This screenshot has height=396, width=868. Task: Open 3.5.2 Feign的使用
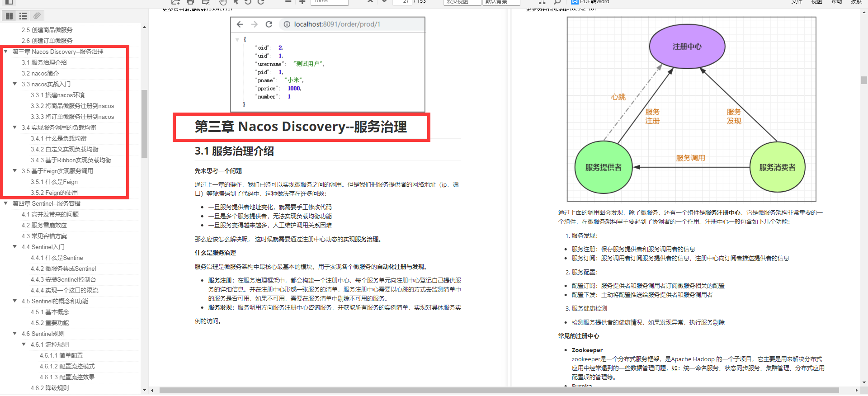[54, 193]
